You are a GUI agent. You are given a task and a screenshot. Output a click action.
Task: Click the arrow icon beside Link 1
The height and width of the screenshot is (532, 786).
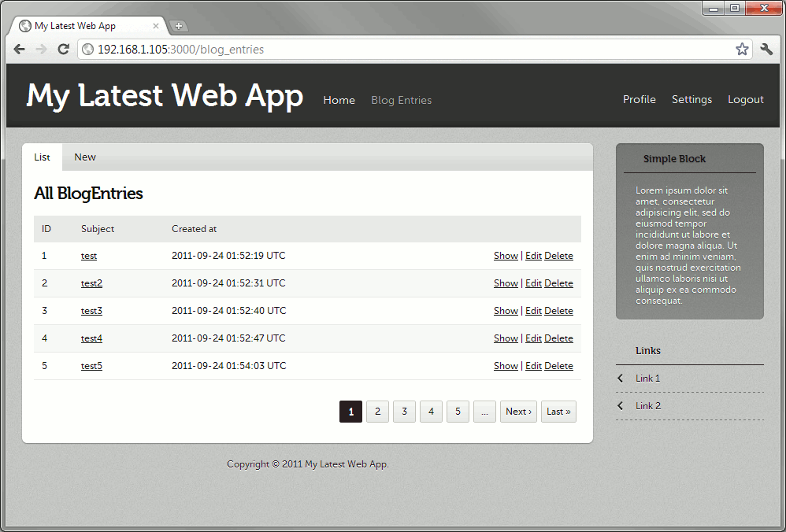click(621, 379)
